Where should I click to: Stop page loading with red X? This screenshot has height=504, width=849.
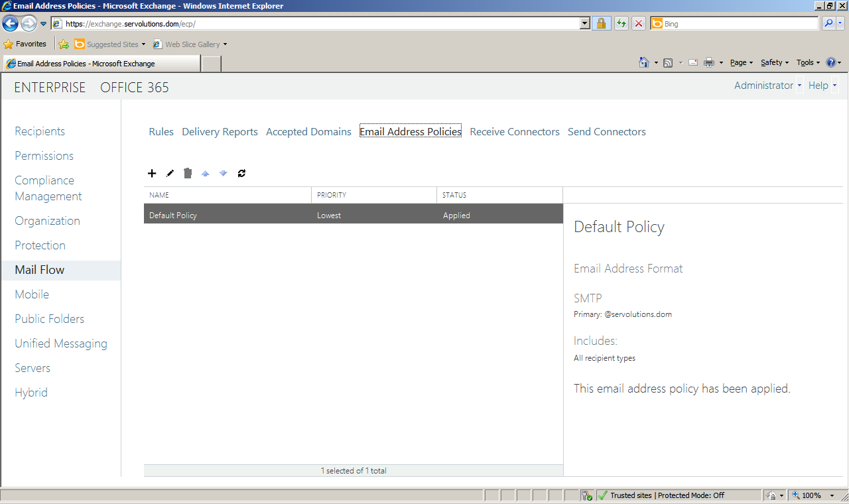point(639,23)
